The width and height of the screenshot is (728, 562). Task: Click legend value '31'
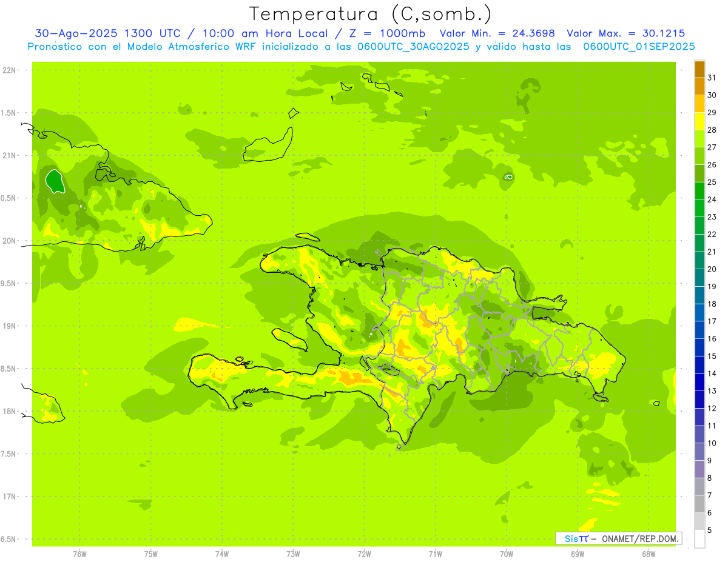coord(712,78)
